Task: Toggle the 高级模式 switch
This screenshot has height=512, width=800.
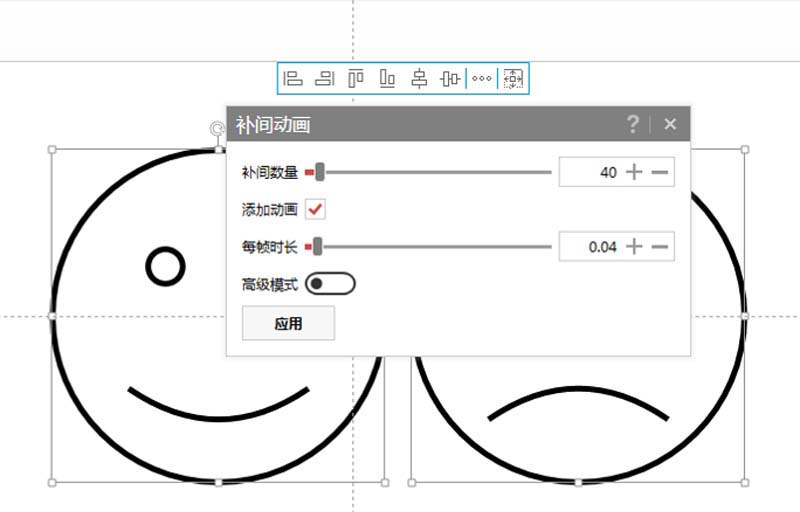Action: pyautogui.click(x=330, y=284)
